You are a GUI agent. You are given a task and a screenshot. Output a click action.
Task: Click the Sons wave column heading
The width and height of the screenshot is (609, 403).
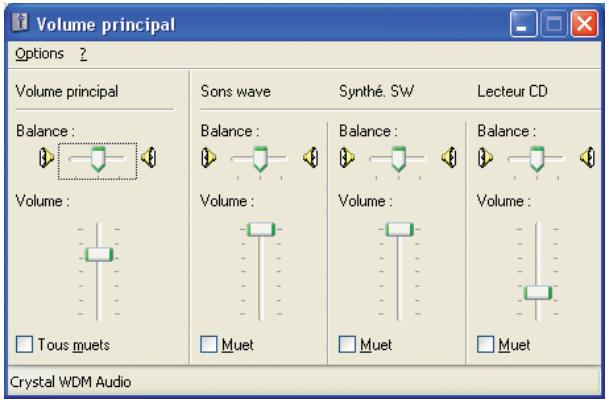tap(236, 92)
